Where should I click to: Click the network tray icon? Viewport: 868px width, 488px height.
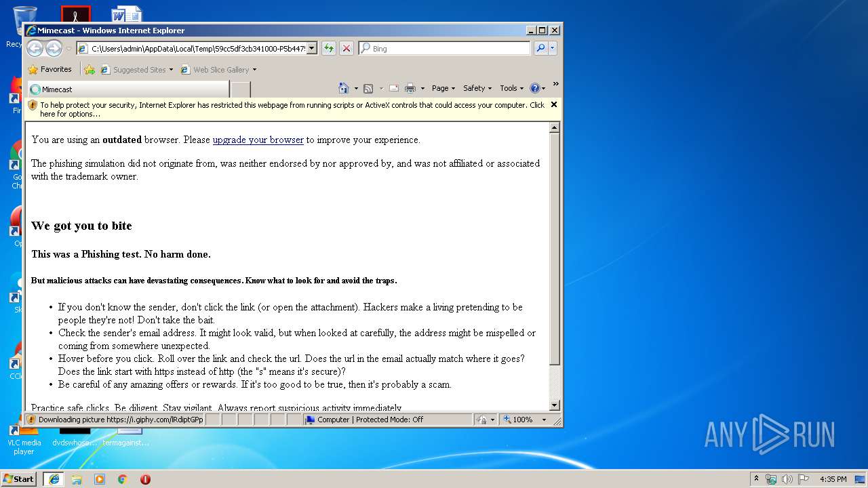point(771,479)
